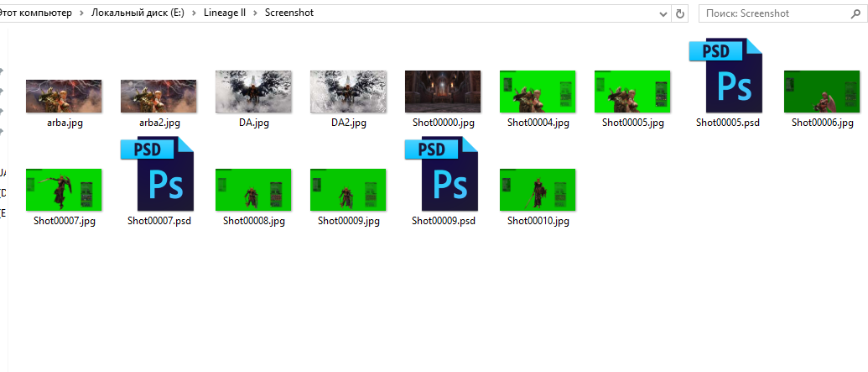Select the Shot00009.jpg thumbnail
868x372 pixels.
pyautogui.click(x=348, y=190)
